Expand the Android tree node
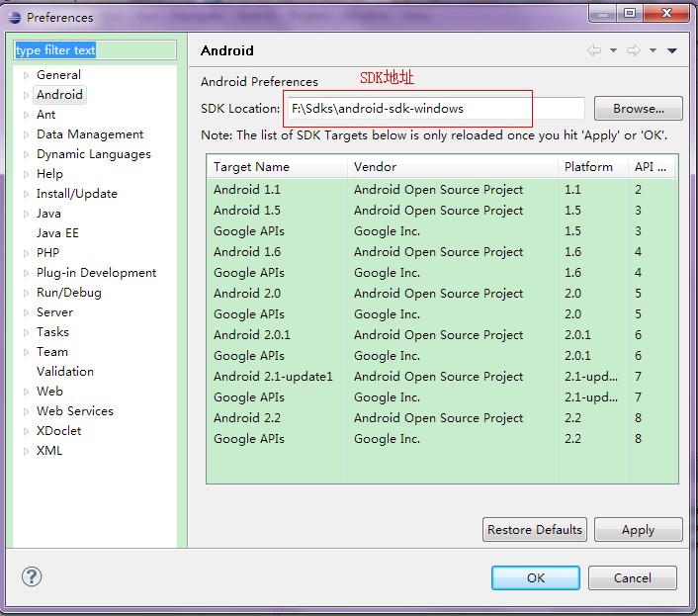Image resolution: width=698 pixels, height=616 pixels. tap(26, 95)
